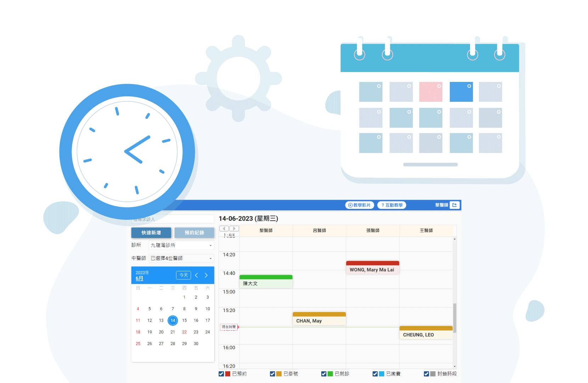Open the CHEUNG, LEO appointment
Viewport: 588px width, 383px height.
[426, 333]
